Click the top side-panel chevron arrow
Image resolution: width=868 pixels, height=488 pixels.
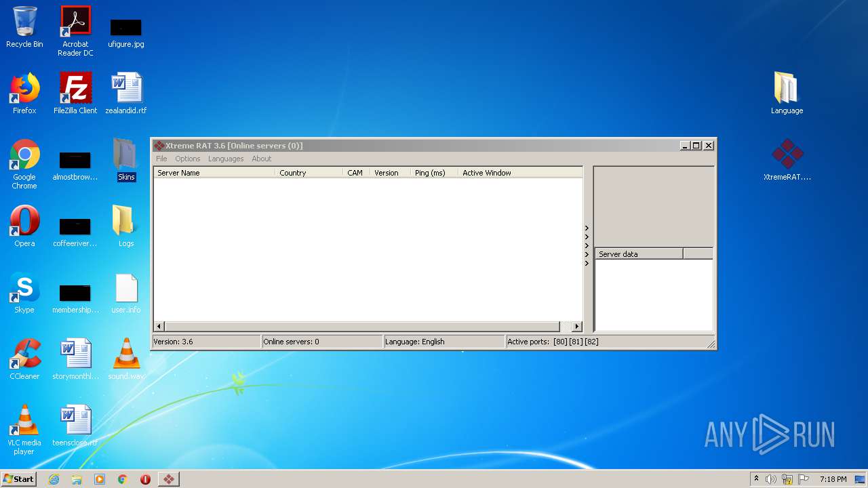point(587,228)
